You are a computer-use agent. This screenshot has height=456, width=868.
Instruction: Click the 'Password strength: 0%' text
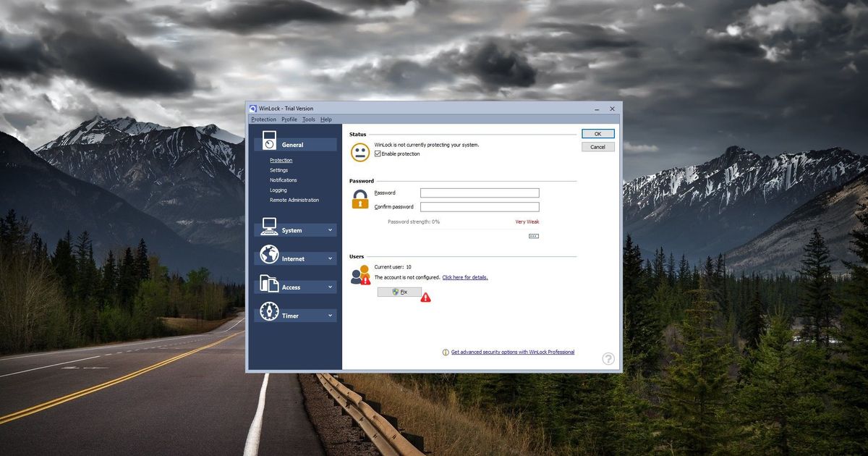[x=414, y=222]
